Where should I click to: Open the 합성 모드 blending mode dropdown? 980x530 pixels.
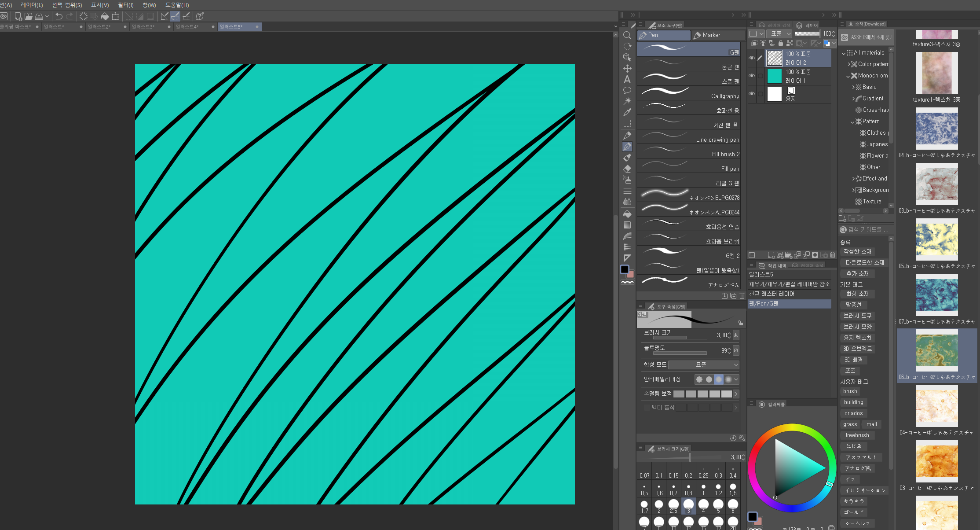[x=703, y=364]
